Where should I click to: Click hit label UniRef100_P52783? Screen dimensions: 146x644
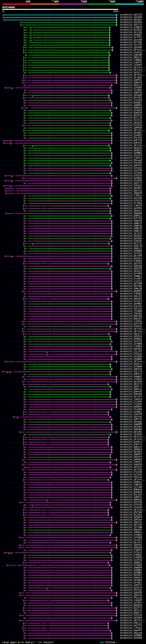[131, 138]
